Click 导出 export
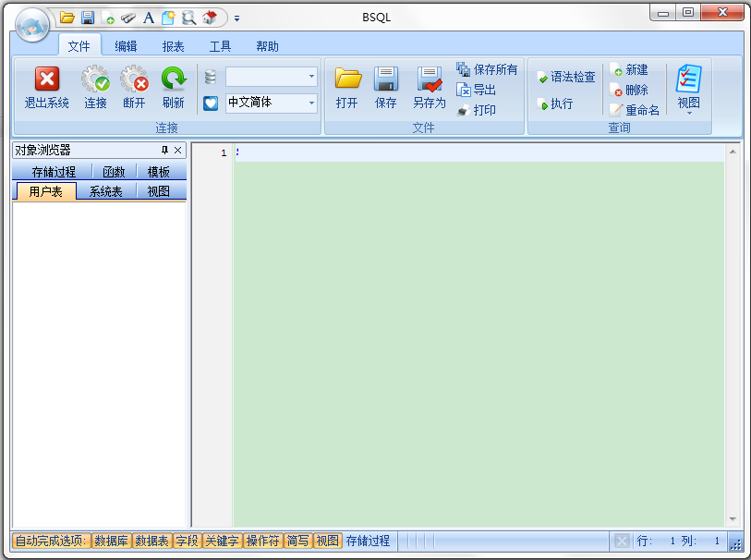This screenshot has width=751, height=560. pyautogui.click(x=476, y=90)
